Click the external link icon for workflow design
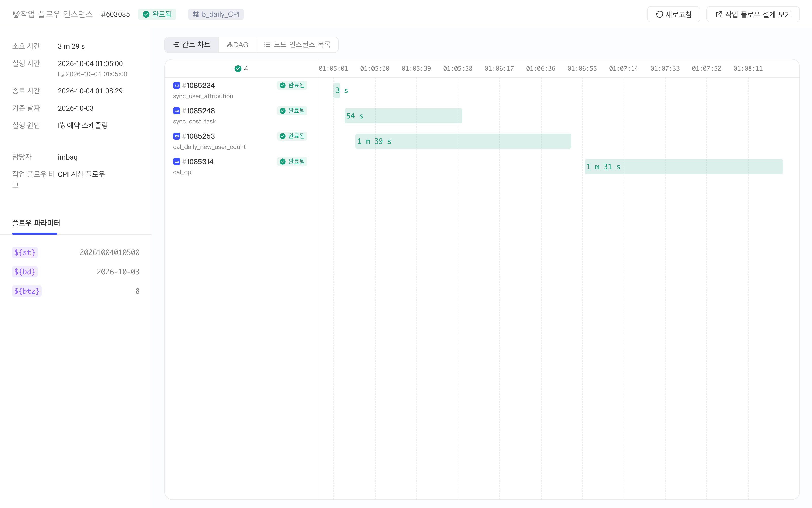 (719, 14)
